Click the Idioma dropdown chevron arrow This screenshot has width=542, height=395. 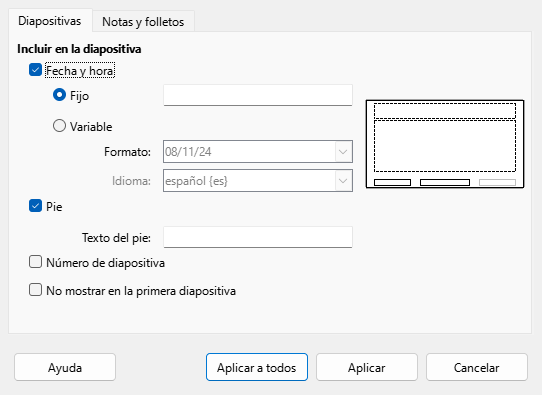coord(343,181)
